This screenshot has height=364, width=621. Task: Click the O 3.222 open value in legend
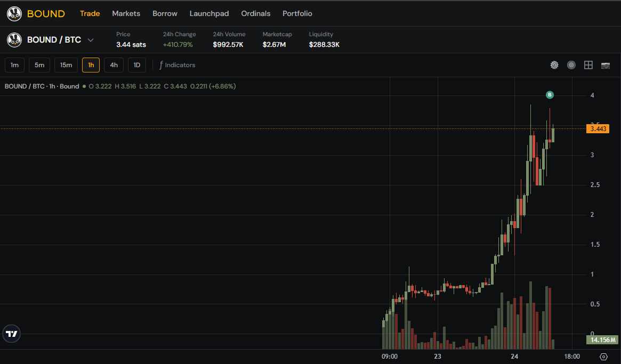[100, 86]
